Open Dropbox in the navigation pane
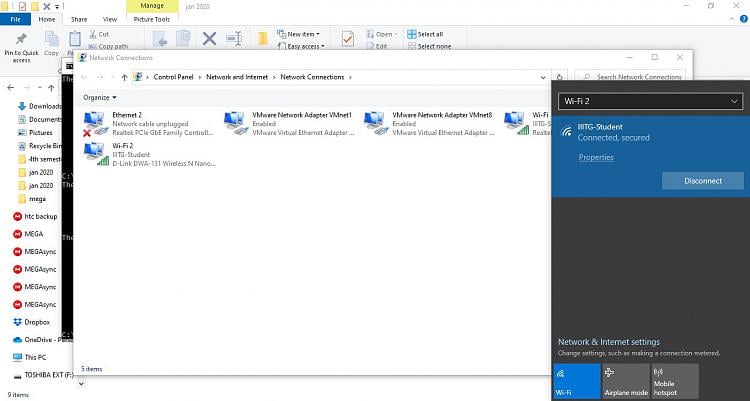Image resolution: width=750 pixels, height=401 pixels. coord(37,322)
